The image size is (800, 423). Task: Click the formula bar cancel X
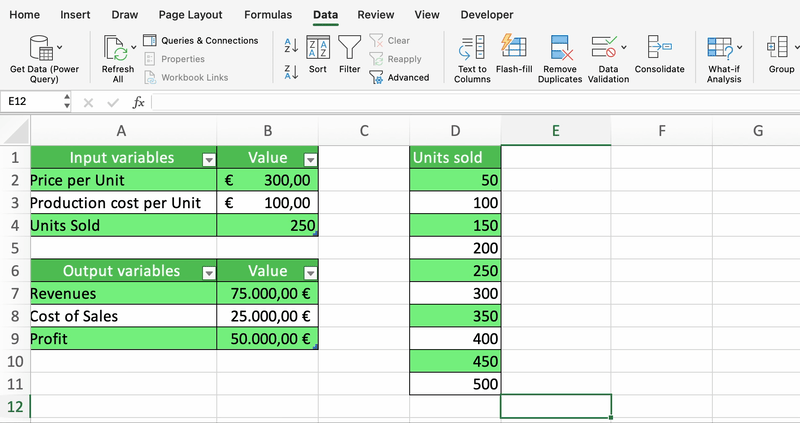pos(88,103)
